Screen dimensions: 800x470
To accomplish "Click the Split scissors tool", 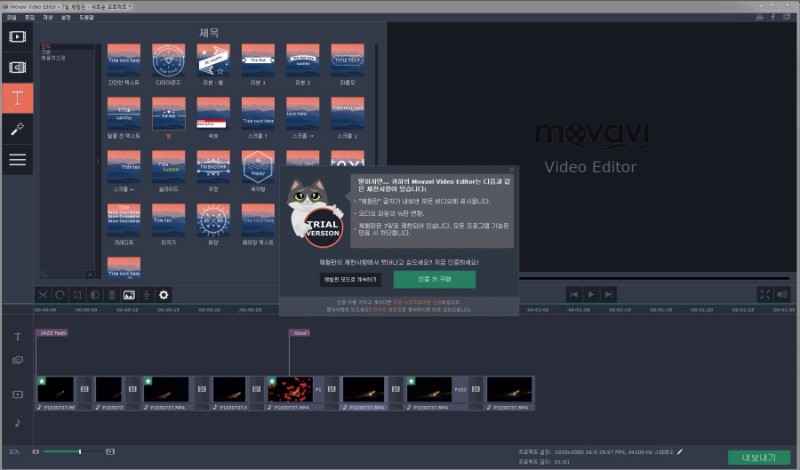I will coord(43,295).
